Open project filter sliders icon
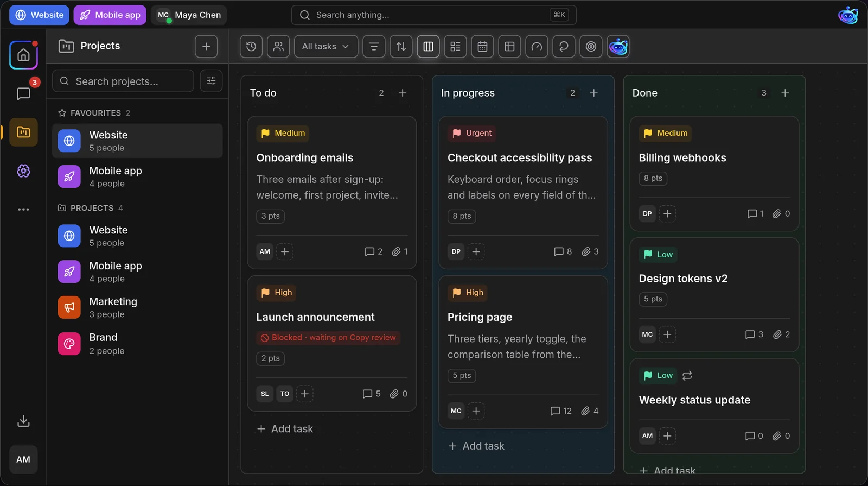 click(x=211, y=81)
